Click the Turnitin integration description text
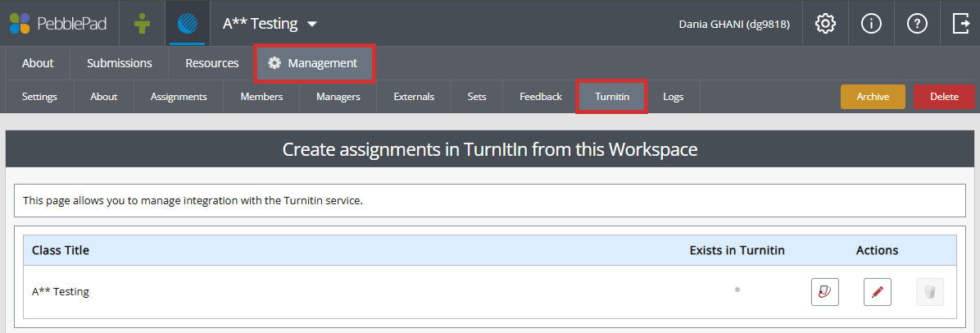The height and width of the screenshot is (333, 980). [193, 201]
